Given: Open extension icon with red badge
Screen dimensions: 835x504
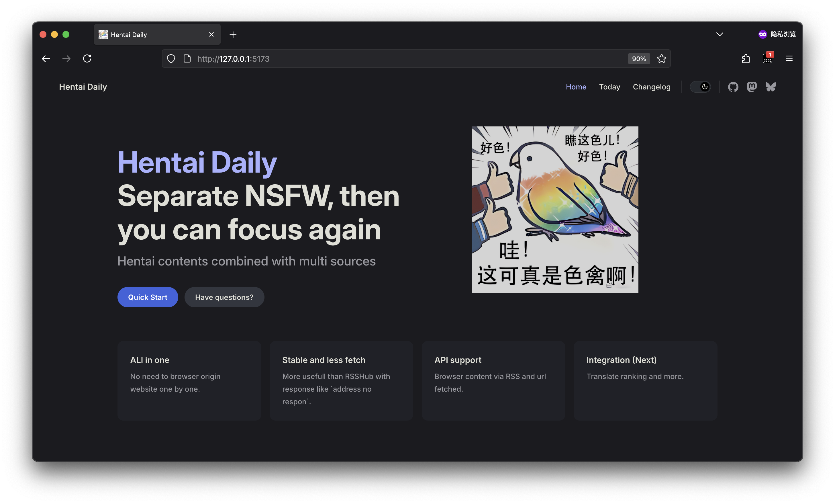Looking at the screenshot, I should pos(767,59).
